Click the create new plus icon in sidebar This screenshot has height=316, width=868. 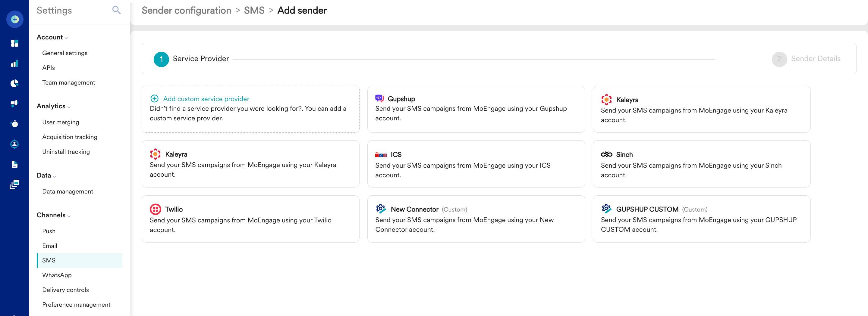(x=14, y=19)
